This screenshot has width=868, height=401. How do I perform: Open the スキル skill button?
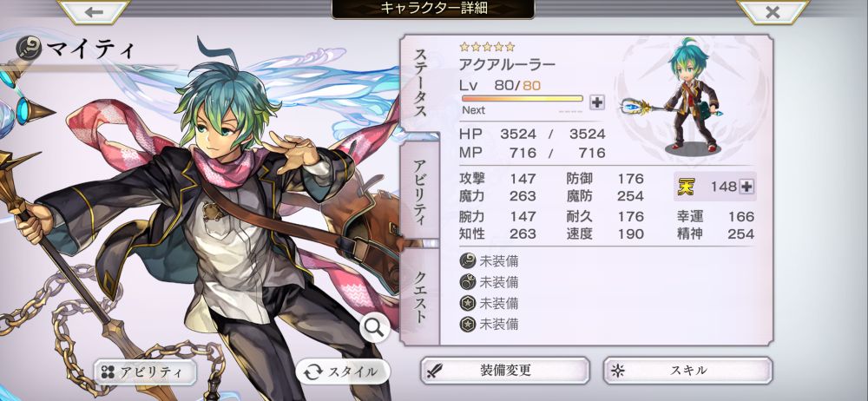click(x=687, y=371)
